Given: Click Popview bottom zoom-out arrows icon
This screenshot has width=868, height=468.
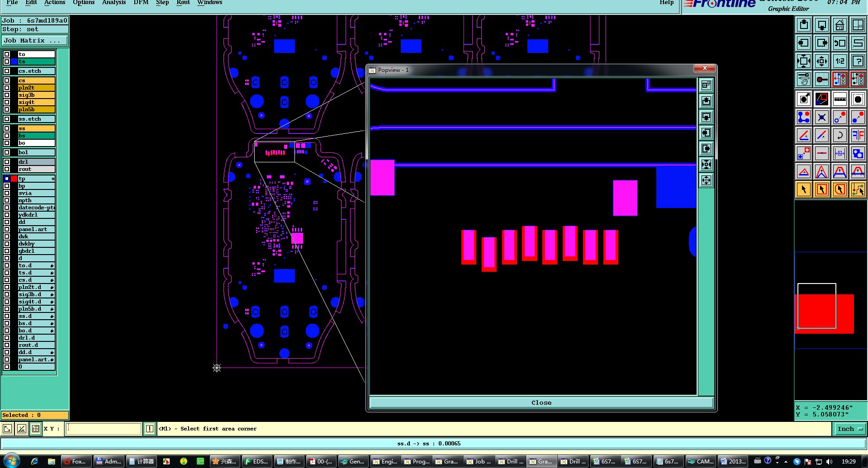Looking at the screenshot, I should tap(706, 180).
